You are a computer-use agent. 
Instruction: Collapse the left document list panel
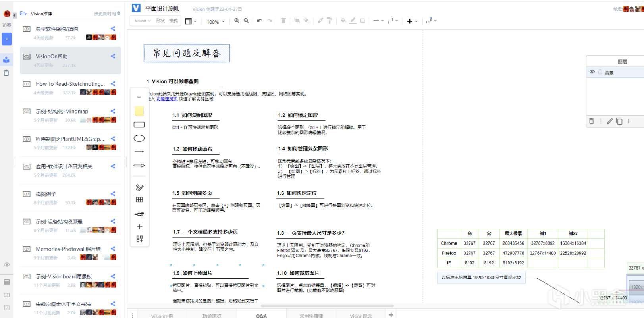coord(15,15)
